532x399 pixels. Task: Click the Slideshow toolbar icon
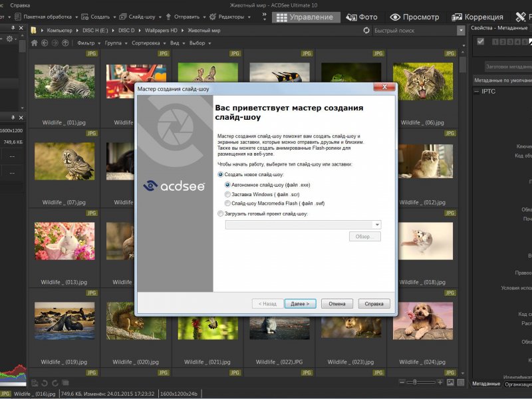(123, 17)
